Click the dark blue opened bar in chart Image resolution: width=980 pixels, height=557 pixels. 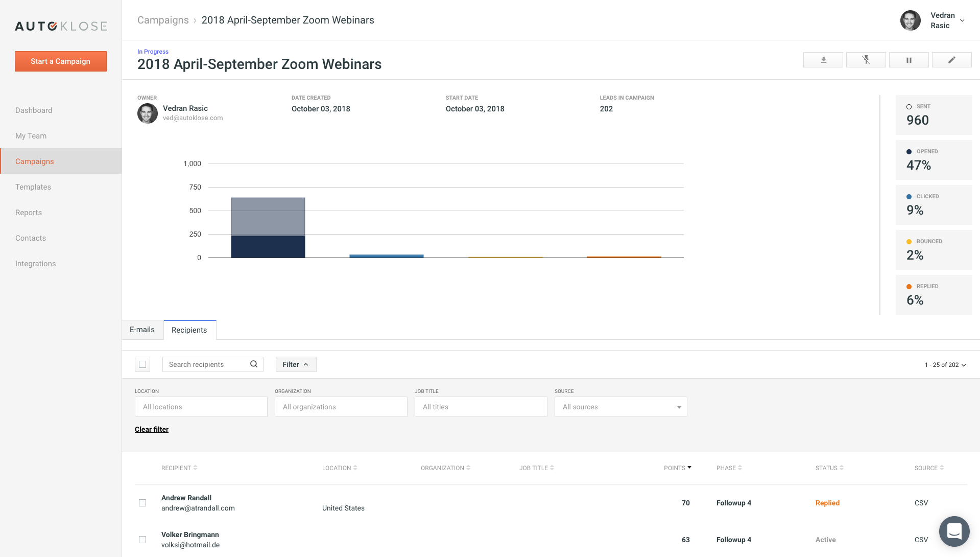pos(268,247)
